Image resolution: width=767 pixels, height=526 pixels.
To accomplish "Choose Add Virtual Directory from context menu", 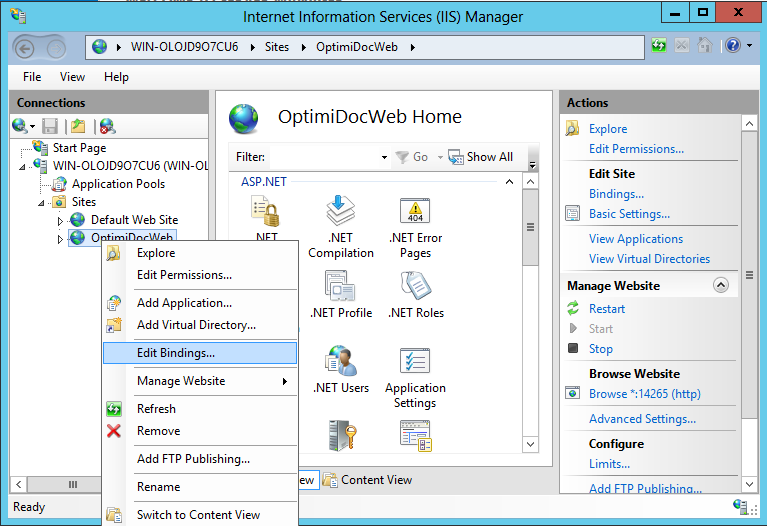I will tap(196, 325).
